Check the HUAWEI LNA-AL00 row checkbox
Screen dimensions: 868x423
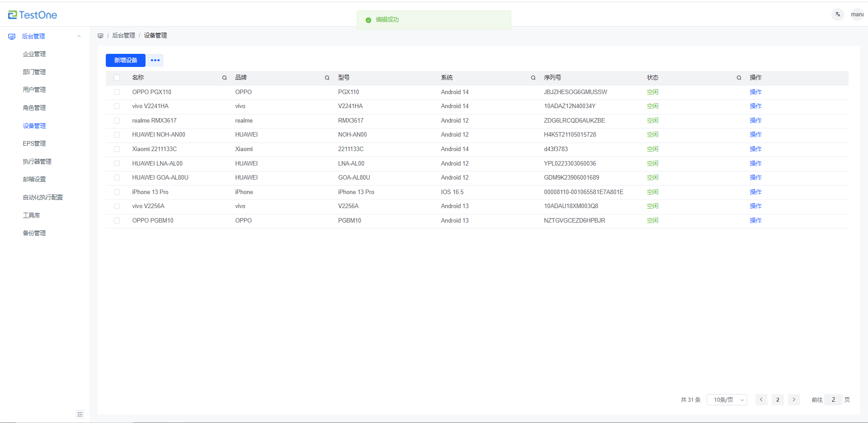coord(117,163)
